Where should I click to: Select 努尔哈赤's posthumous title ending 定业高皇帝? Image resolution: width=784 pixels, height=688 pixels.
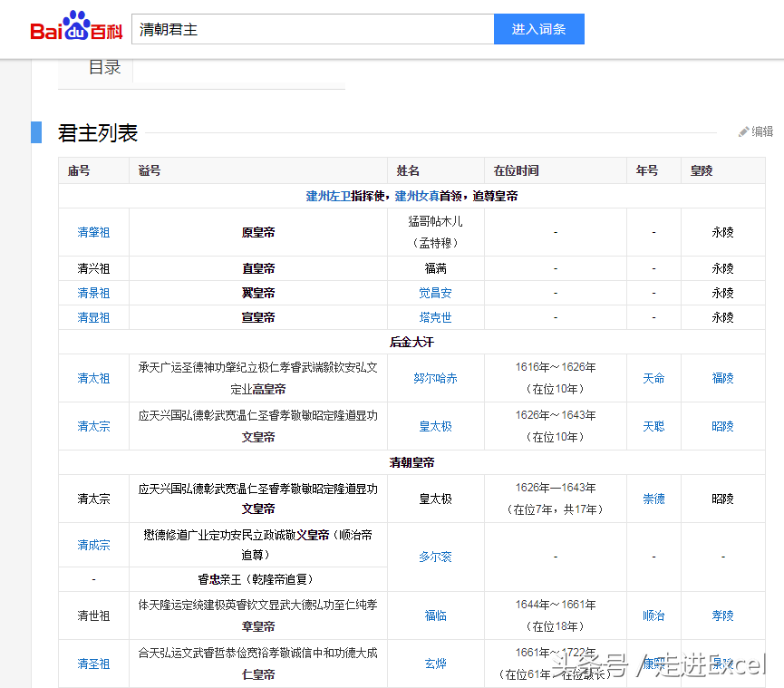(258, 378)
